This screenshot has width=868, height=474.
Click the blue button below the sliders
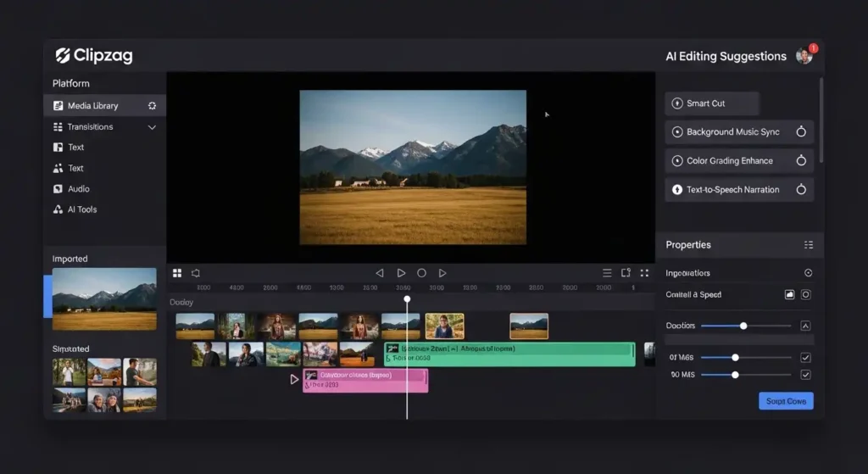pyautogui.click(x=786, y=401)
